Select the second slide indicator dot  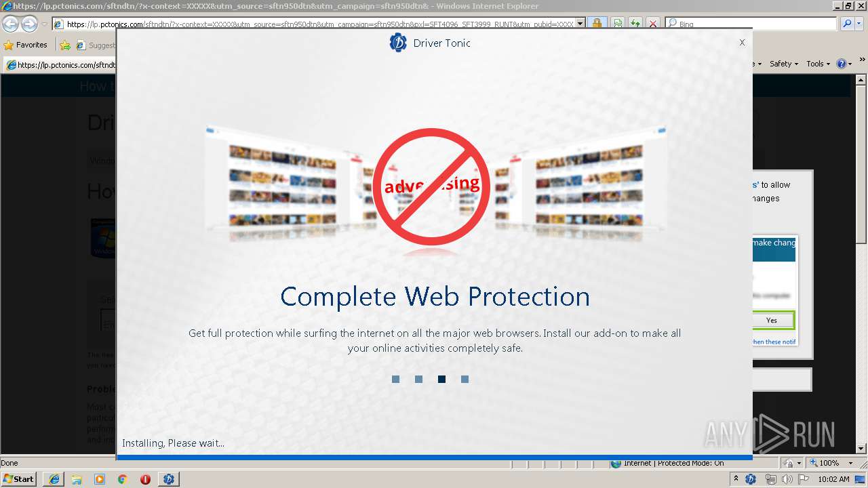point(418,379)
